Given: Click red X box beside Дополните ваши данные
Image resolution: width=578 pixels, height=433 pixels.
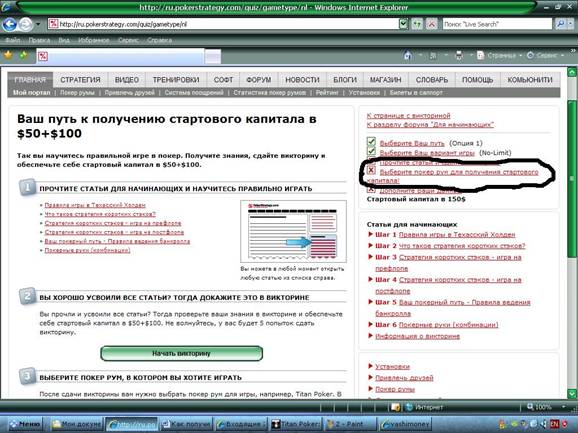Looking at the screenshot, I should pos(371,189).
